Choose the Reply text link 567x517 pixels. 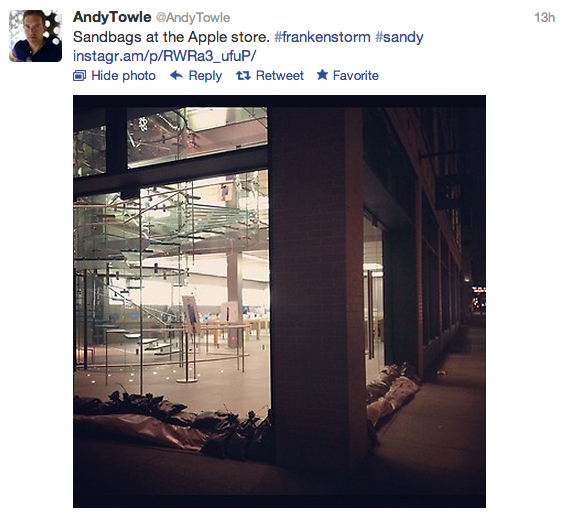[205, 76]
